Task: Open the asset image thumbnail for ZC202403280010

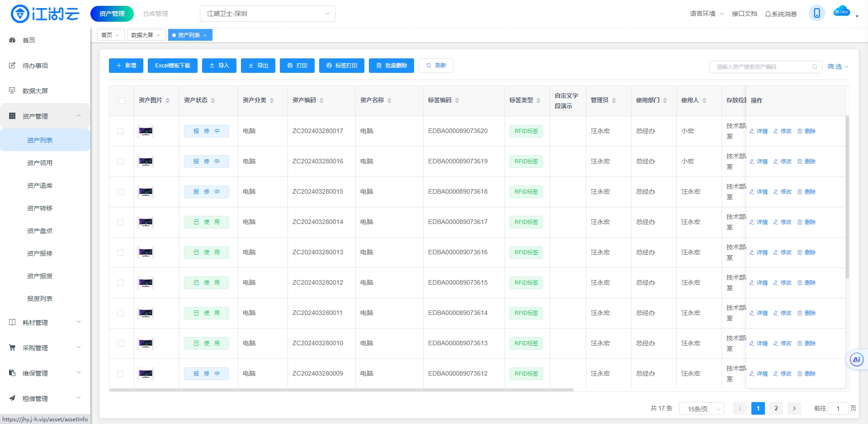Action: tap(146, 343)
